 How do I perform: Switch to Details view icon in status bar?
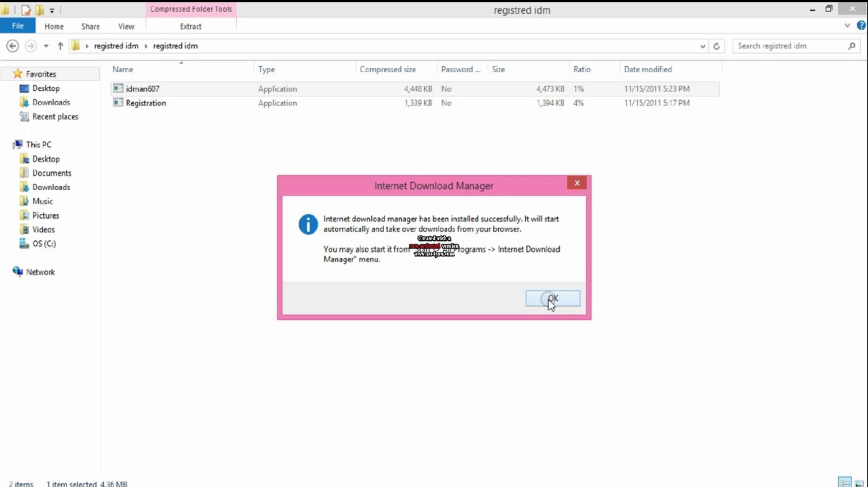click(x=845, y=482)
